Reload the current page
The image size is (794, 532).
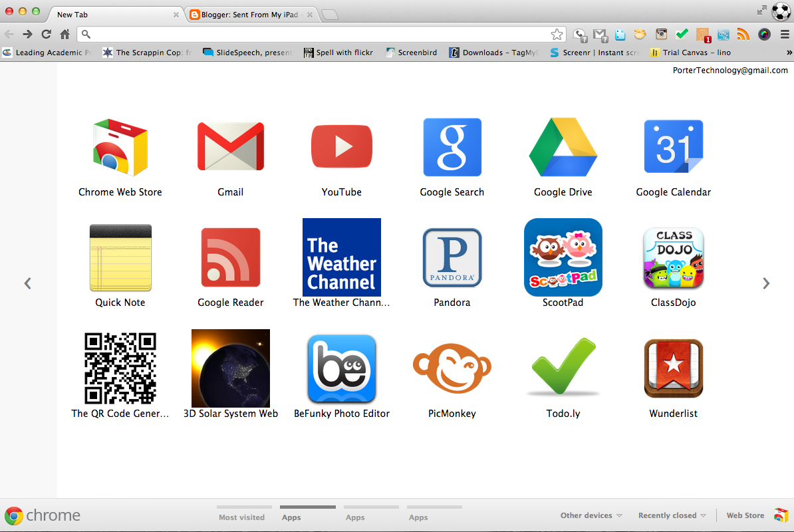click(46, 34)
